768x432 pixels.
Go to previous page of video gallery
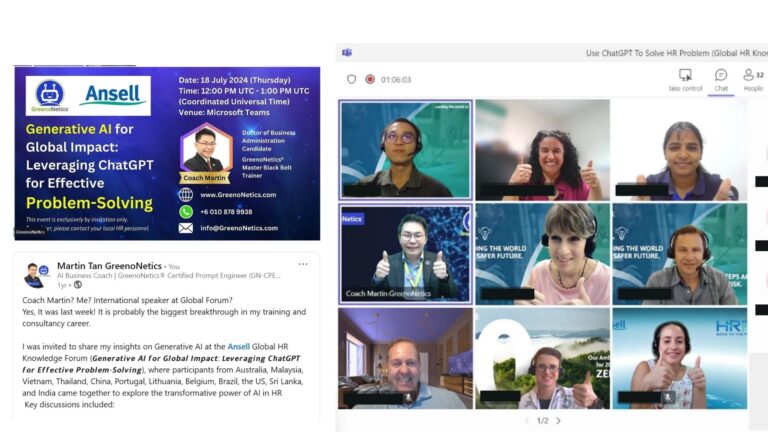(527, 421)
